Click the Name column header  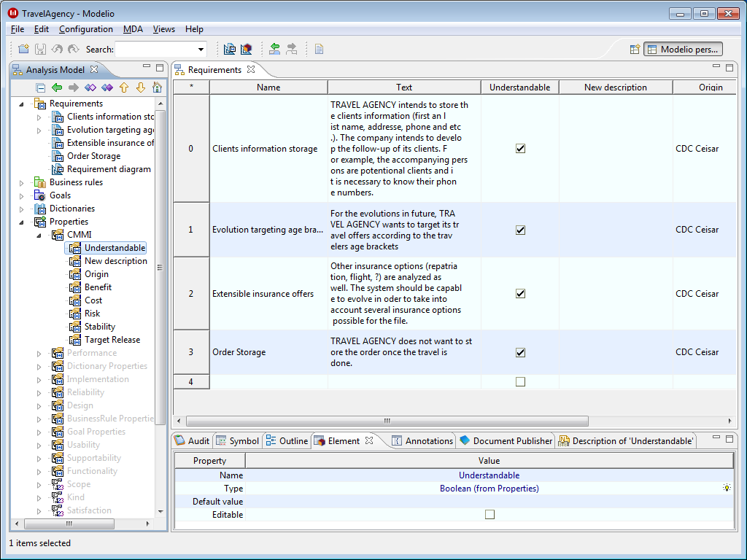pos(268,87)
